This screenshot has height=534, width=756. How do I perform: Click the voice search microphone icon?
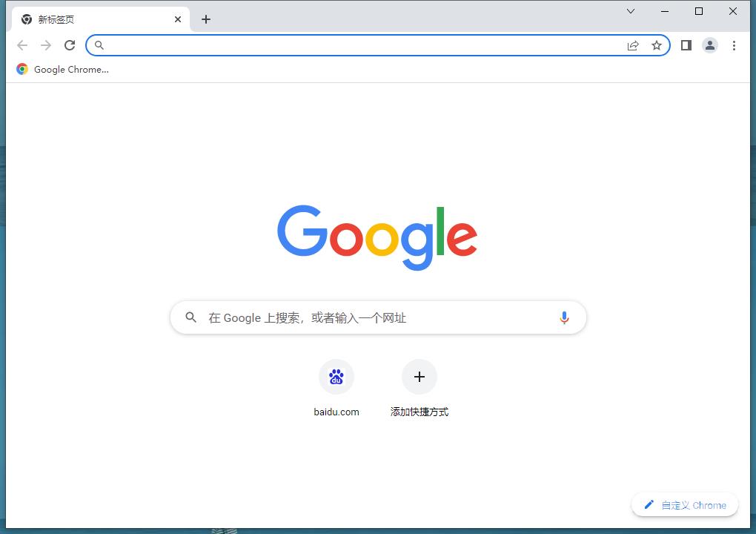click(564, 317)
